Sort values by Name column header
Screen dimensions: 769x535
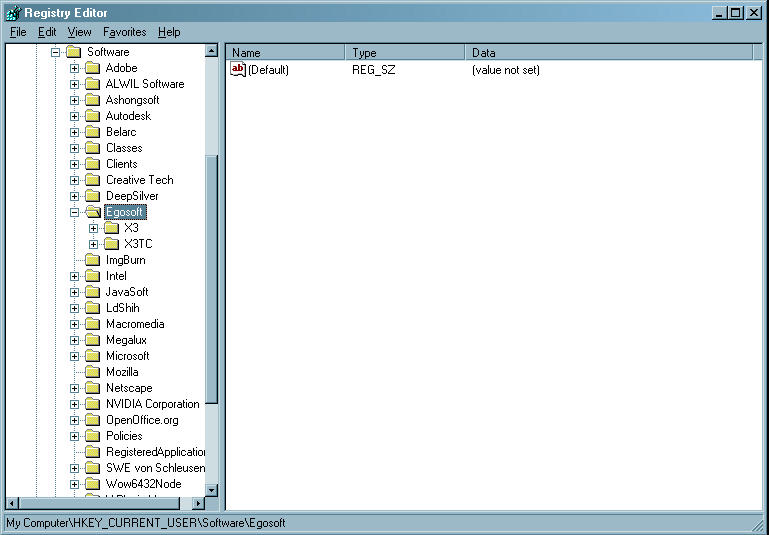pyautogui.click(x=286, y=52)
